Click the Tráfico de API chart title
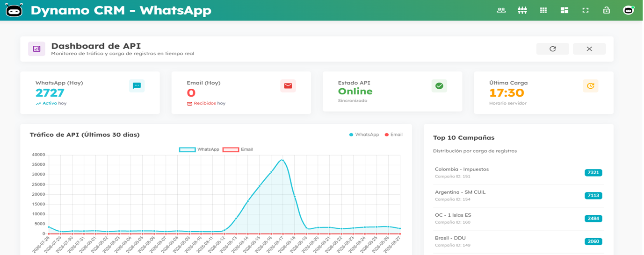Screen dimensions: 644x255 coord(85,135)
